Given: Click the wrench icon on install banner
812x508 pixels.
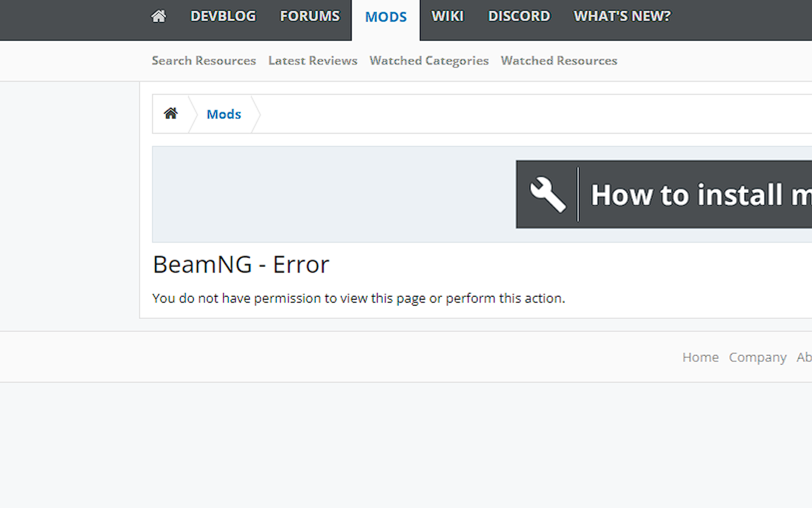Looking at the screenshot, I should point(548,195).
